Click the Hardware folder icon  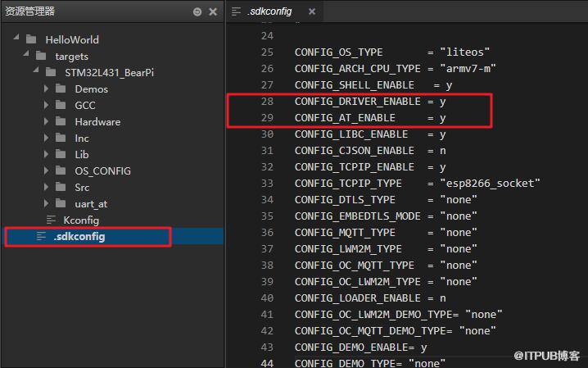pos(61,121)
